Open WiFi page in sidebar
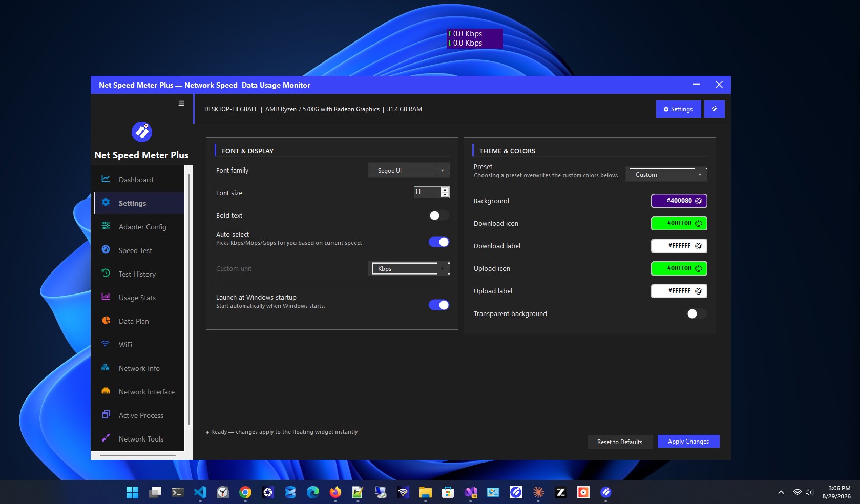 point(139,345)
